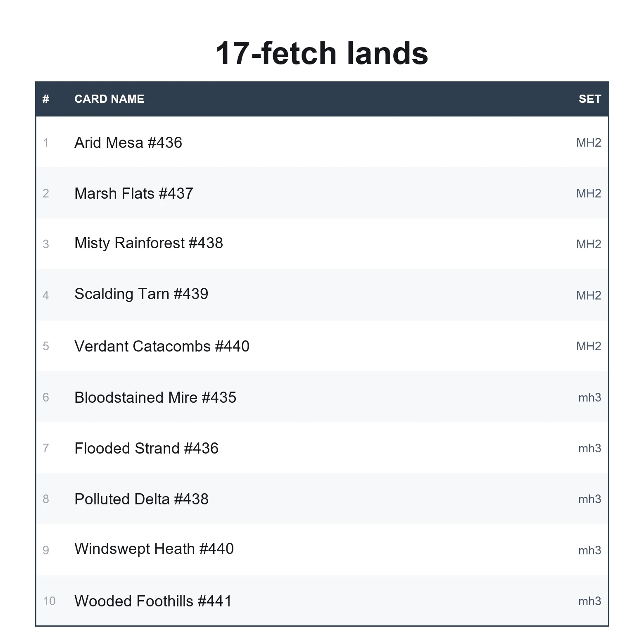Click Wooded Foothills #441 card name

[x=153, y=601]
